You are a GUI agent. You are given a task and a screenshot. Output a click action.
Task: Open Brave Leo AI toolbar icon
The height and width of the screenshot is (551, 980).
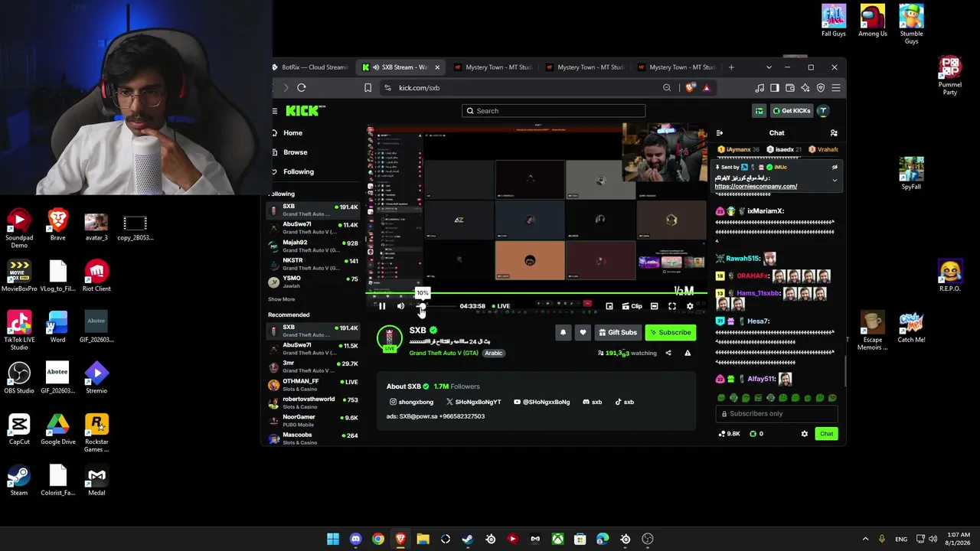[805, 88]
